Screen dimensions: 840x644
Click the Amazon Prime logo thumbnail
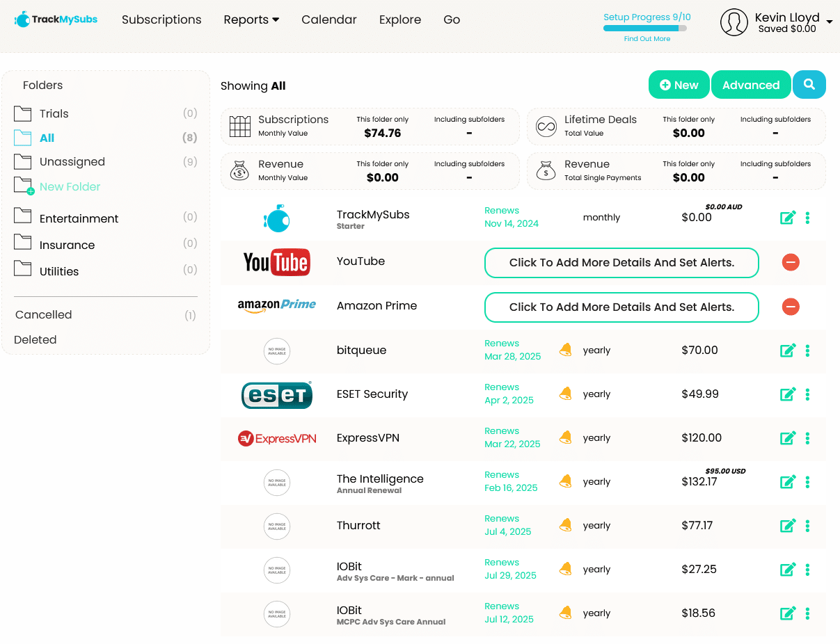(x=276, y=306)
